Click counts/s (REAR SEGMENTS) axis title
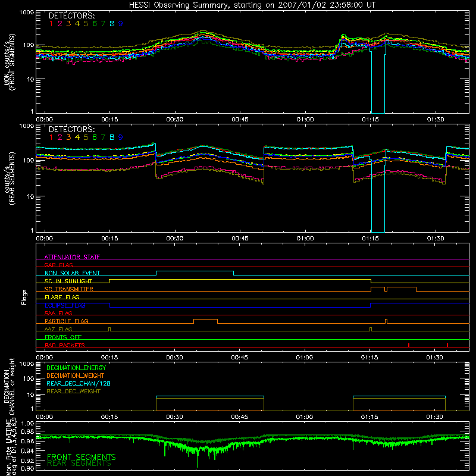 [9, 178]
